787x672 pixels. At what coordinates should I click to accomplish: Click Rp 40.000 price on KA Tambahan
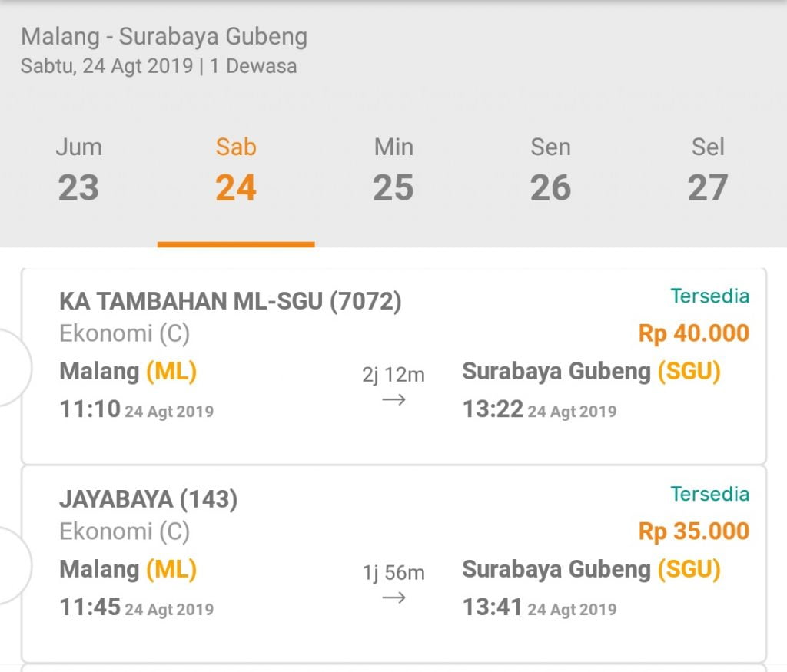click(x=694, y=333)
